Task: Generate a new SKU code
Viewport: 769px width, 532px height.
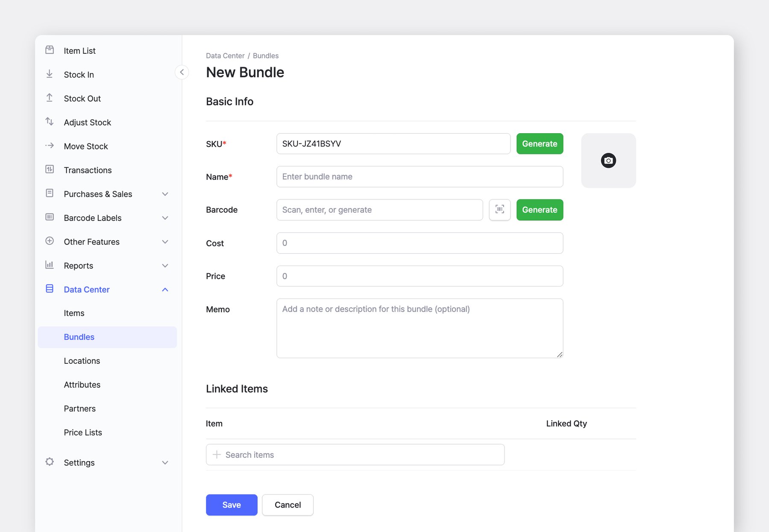Action: coord(540,144)
